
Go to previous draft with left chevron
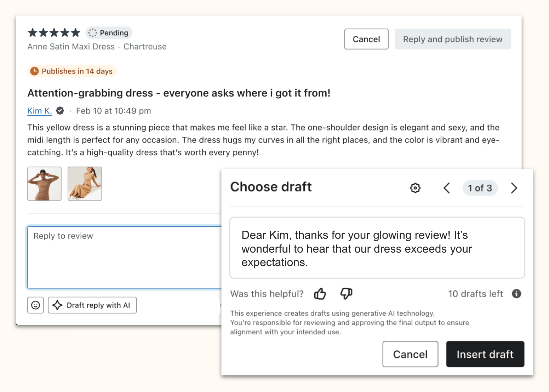pos(446,188)
